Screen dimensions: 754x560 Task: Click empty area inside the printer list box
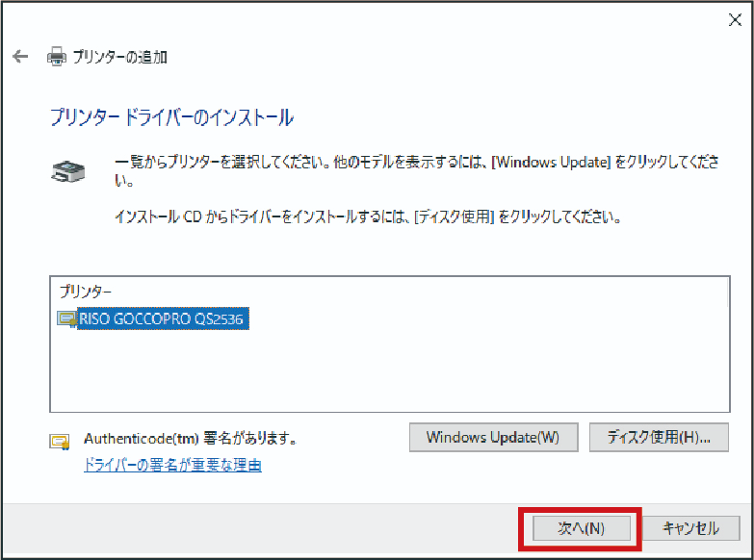(385, 375)
